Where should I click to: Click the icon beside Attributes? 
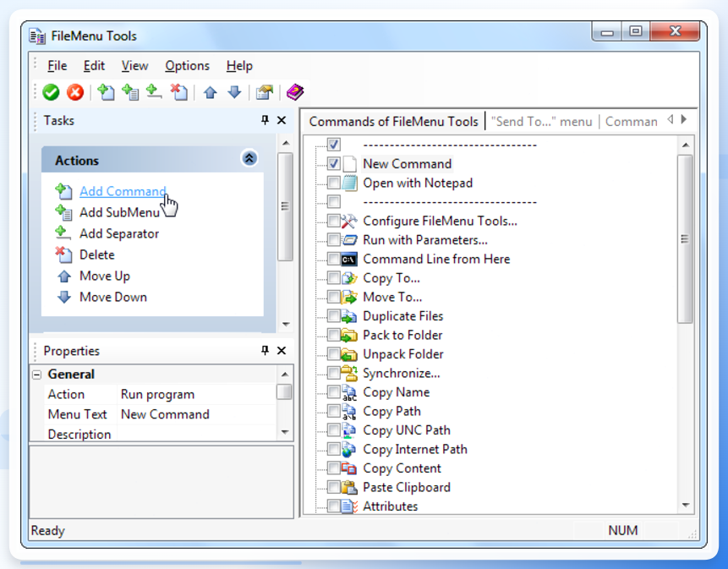(x=349, y=506)
